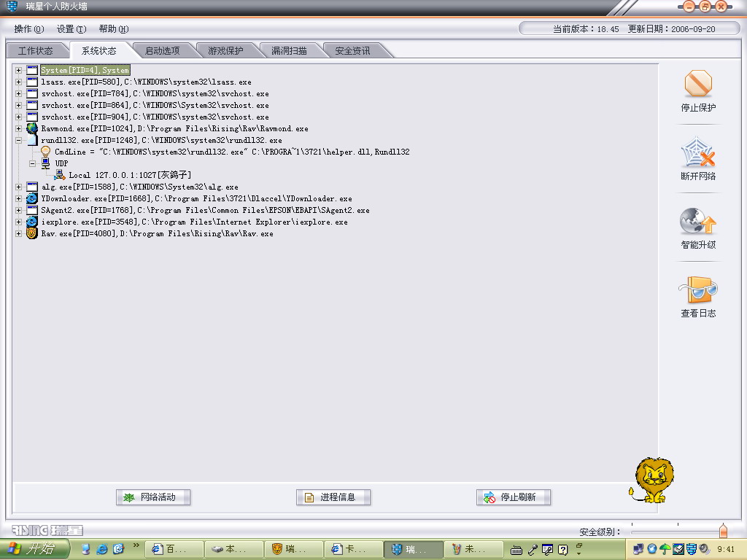Click the green umbrella tray icon
This screenshot has width=747, height=560.
pyautogui.click(x=665, y=549)
